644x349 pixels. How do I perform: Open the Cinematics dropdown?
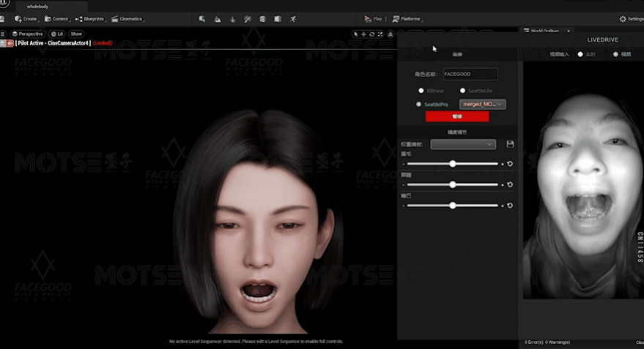(127, 19)
